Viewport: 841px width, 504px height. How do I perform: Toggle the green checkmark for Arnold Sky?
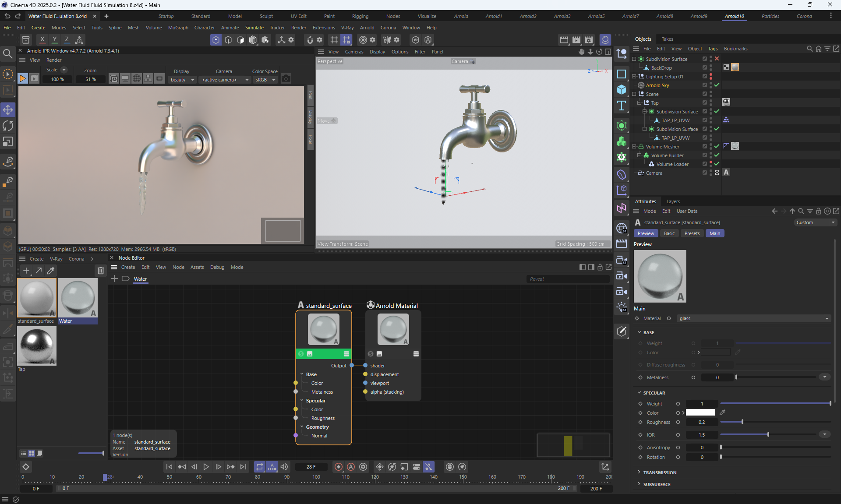point(717,85)
